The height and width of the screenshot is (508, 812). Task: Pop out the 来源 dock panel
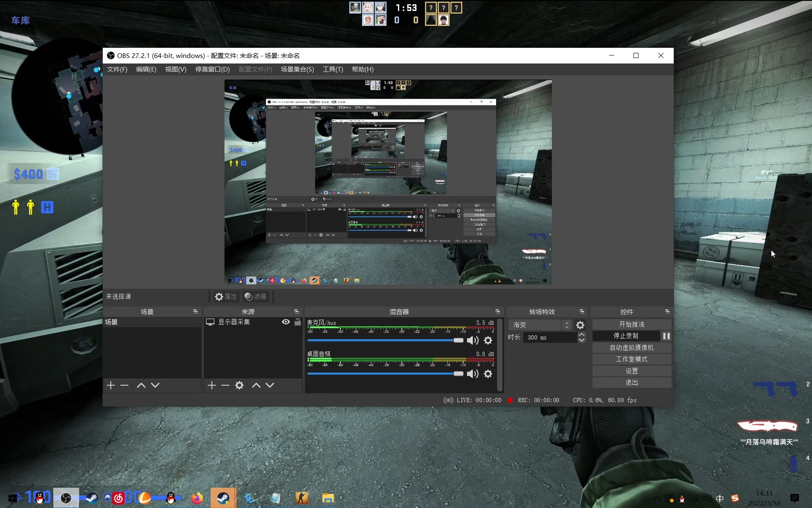pos(296,312)
